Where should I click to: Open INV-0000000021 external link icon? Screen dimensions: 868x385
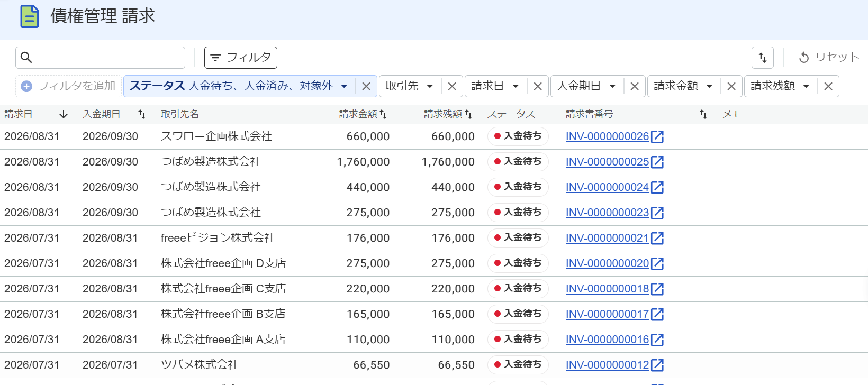pyautogui.click(x=657, y=238)
